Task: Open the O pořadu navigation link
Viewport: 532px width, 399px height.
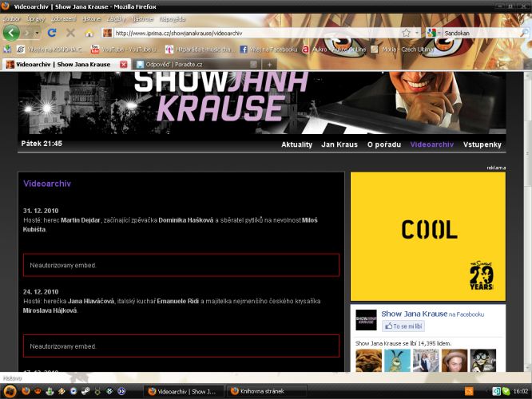Action: tap(384, 144)
